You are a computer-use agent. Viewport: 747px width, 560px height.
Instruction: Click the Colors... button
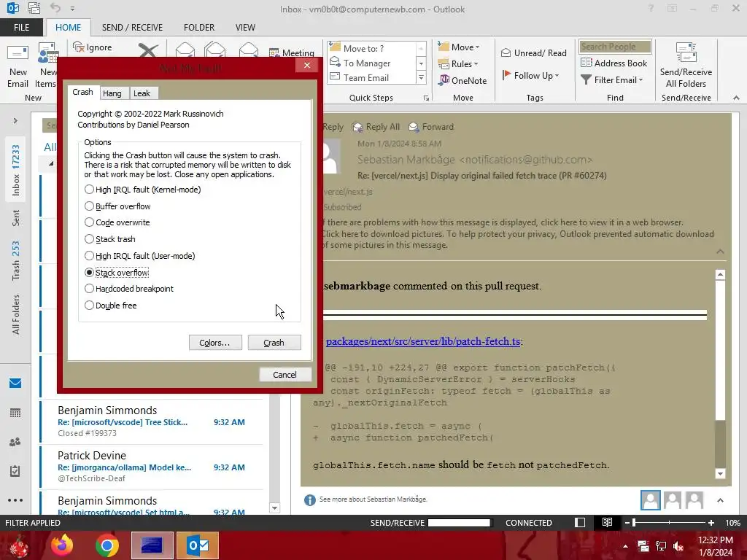(x=215, y=343)
